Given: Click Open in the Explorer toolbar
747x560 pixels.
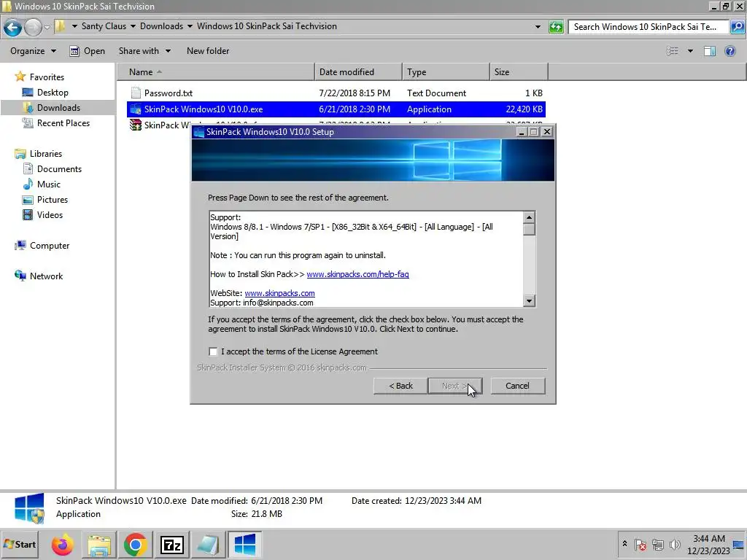Looking at the screenshot, I should [x=88, y=51].
